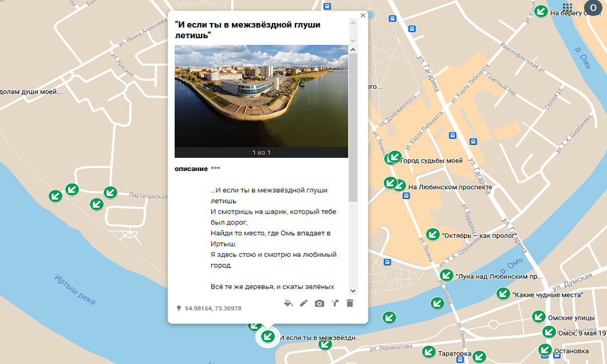The image size is (607, 364).
Task: Add image using camera icon
Action: click(319, 303)
